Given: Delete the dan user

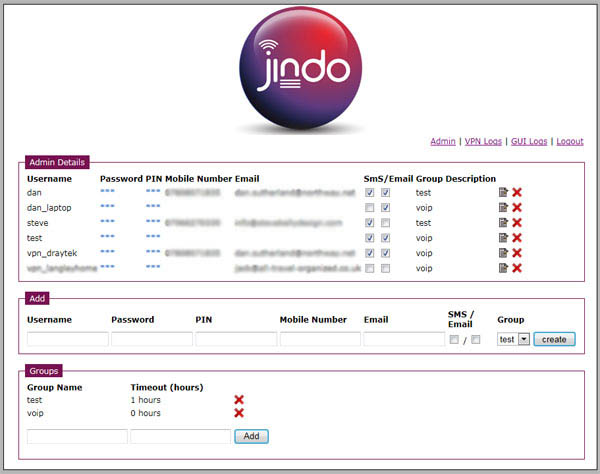Looking at the screenshot, I should 517,192.
